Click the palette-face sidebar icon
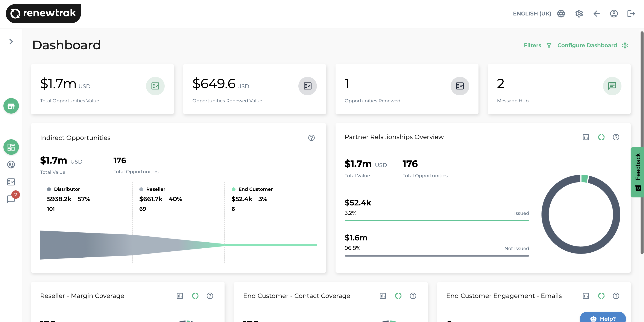Image resolution: width=644 pixels, height=322 pixels. (11, 164)
